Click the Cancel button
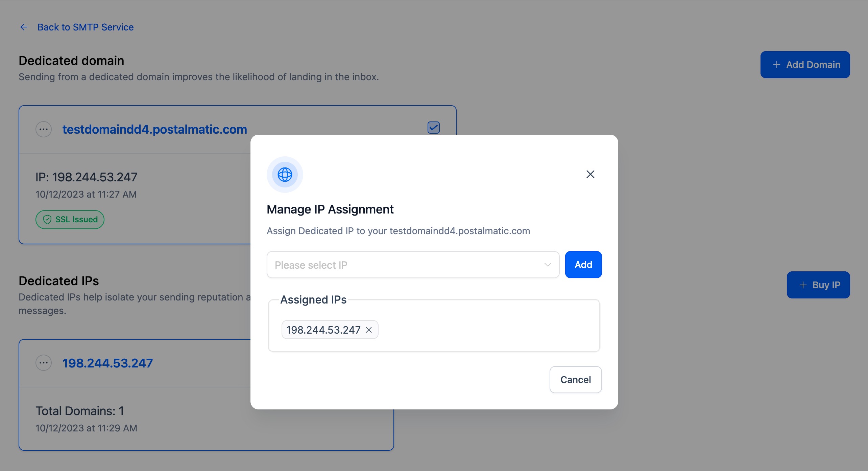This screenshot has height=471, width=868. point(575,380)
